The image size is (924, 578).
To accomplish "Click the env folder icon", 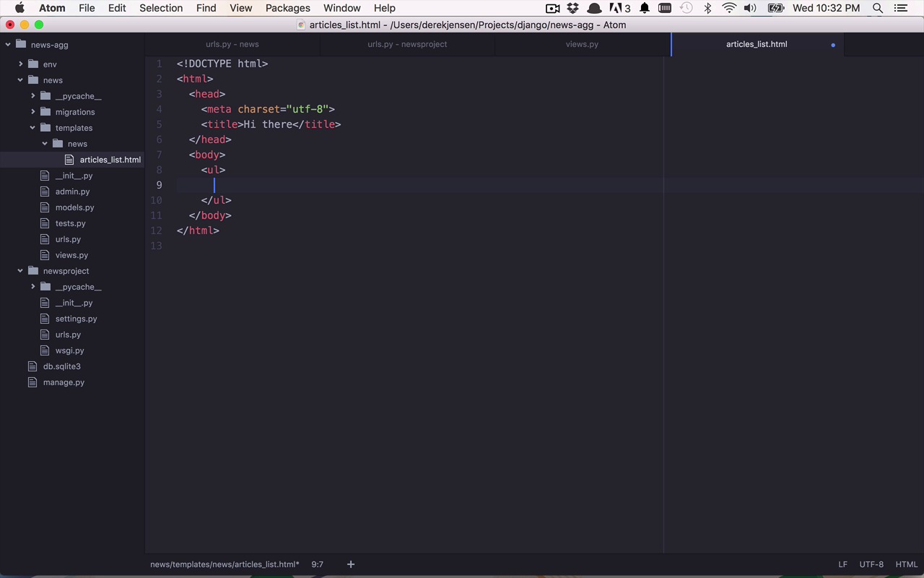I will [33, 64].
